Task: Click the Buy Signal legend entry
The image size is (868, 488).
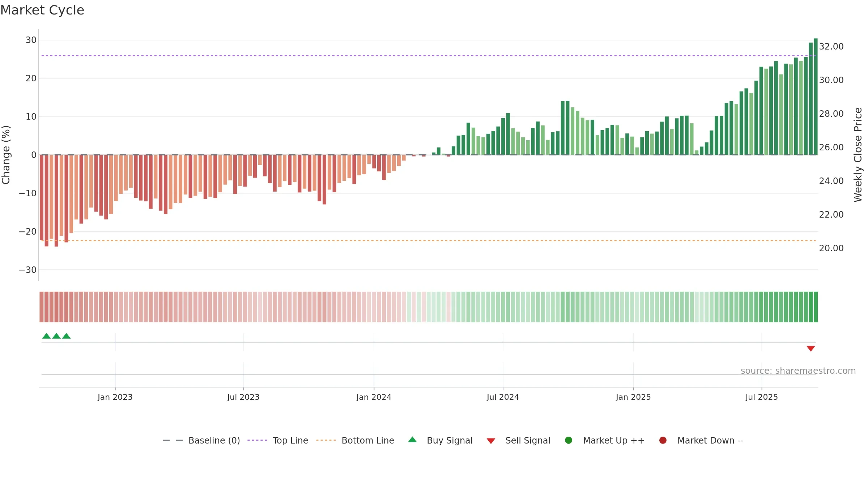Action: point(440,440)
